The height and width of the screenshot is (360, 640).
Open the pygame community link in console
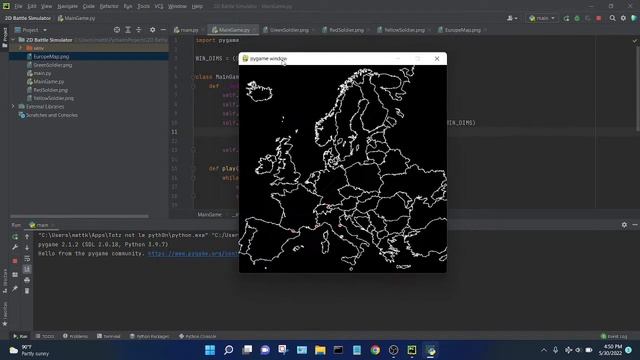[193, 253]
